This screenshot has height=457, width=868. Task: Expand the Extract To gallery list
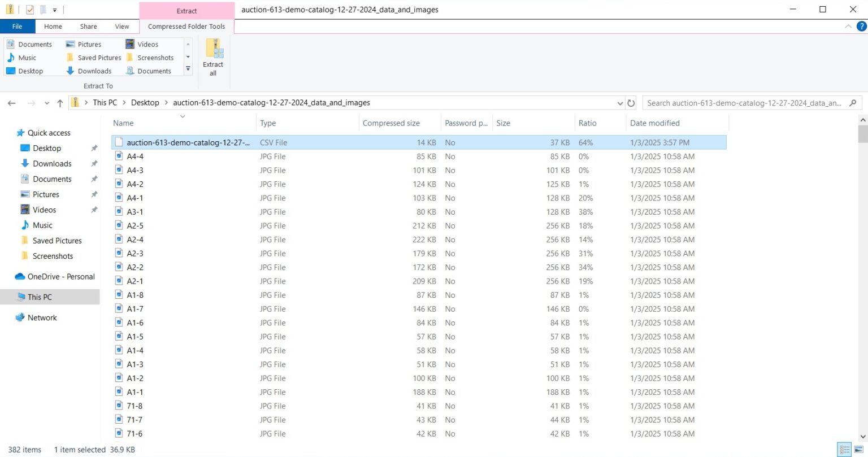[188, 69]
